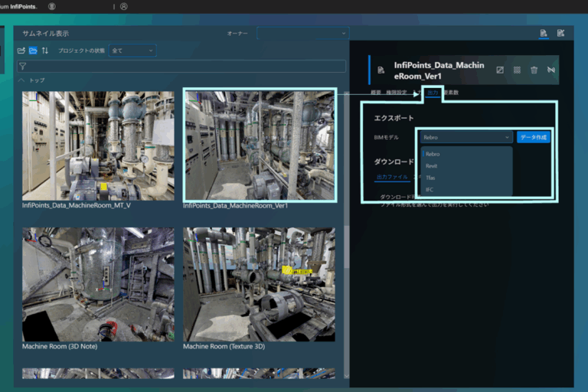Switch to the 権限設定 tab
Image resolution: width=588 pixels, height=392 pixels.
[x=397, y=93]
